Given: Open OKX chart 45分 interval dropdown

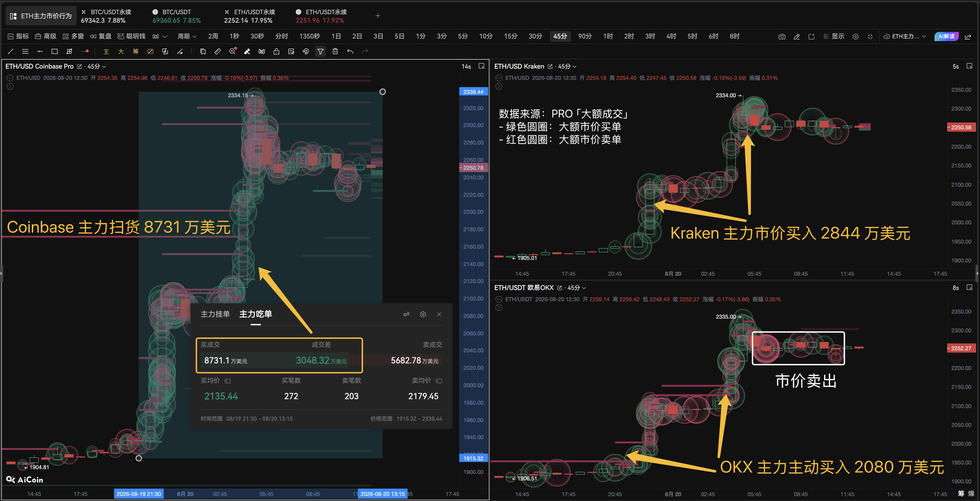Looking at the screenshot, I should coord(577,288).
